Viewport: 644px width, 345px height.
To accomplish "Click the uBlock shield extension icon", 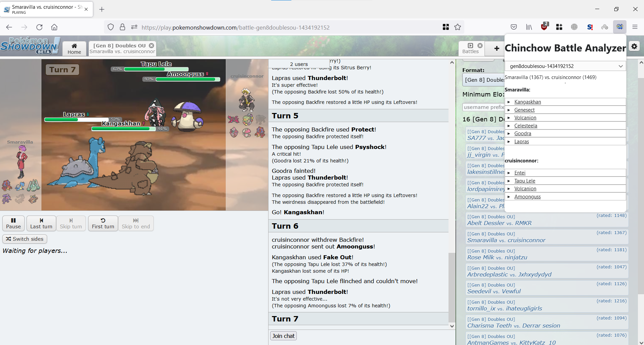I will point(544,27).
